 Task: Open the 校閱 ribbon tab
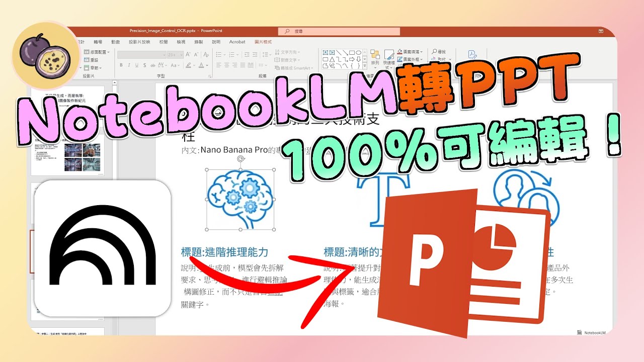click(x=164, y=42)
